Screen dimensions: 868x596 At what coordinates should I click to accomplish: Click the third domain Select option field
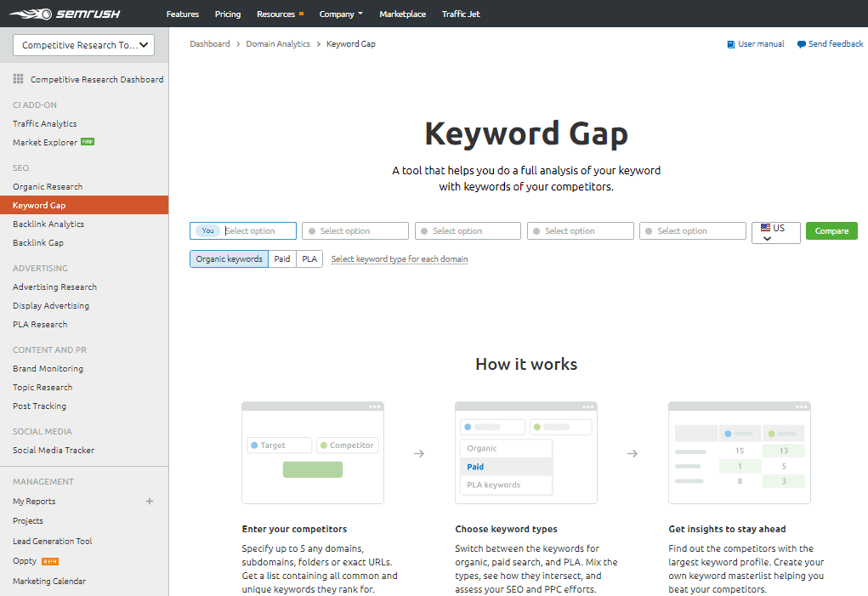468,230
